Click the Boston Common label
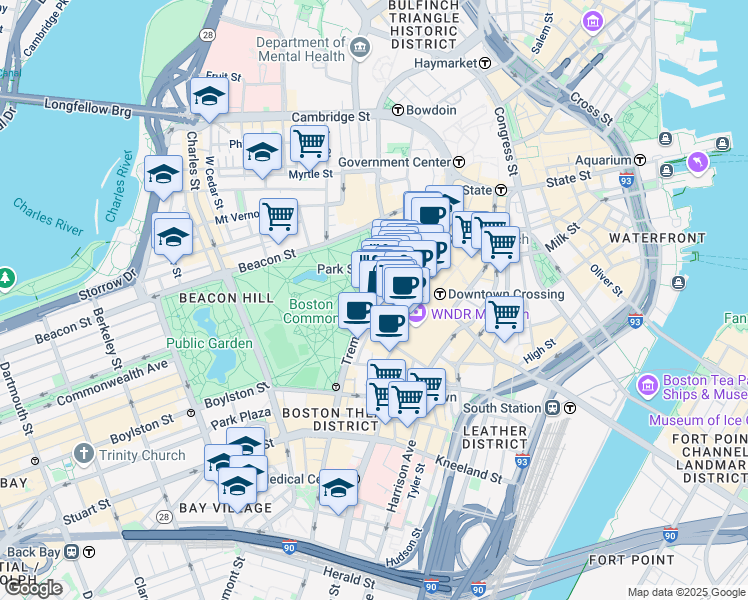748x600 pixels. 311,311
